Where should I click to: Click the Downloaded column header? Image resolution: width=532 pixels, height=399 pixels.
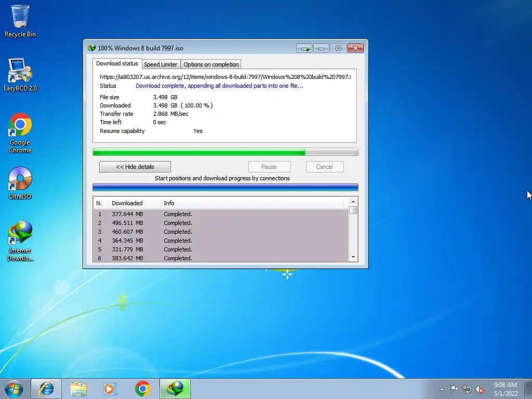click(135, 203)
